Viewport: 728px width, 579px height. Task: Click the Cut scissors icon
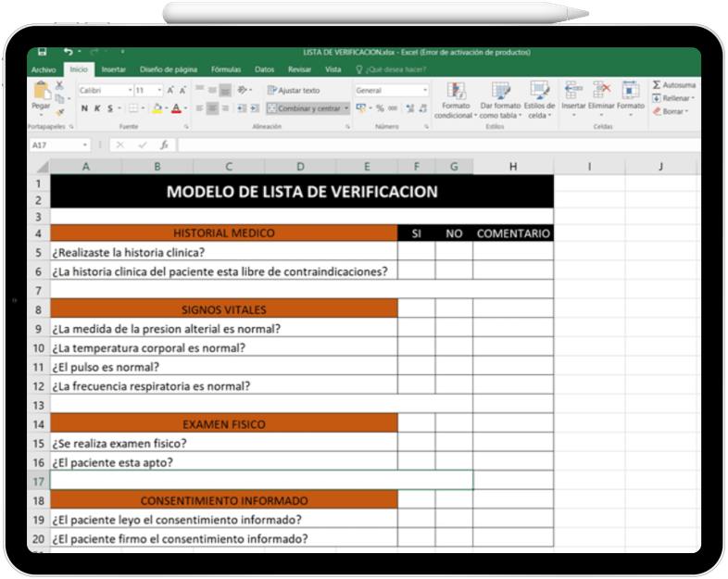[59, 85]
